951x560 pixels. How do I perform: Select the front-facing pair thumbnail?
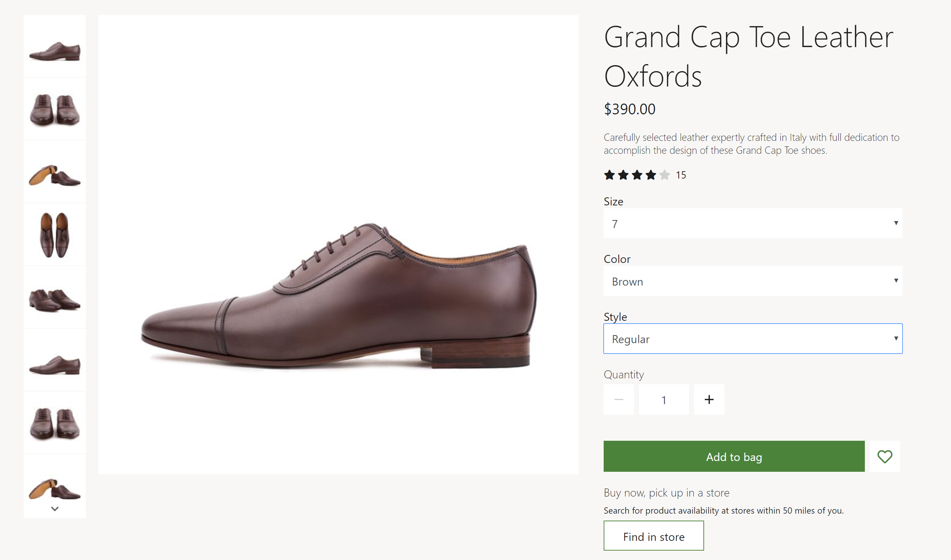55,109
